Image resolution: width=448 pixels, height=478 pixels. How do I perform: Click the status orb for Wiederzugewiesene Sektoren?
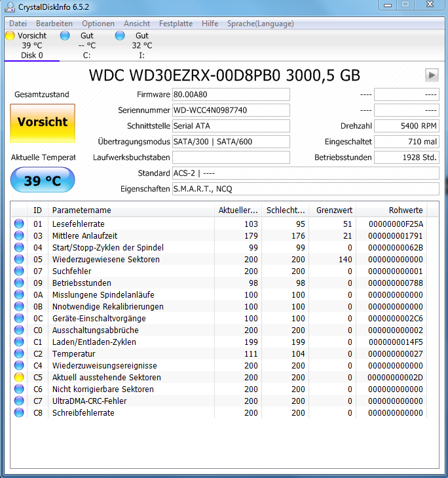[19, 260]
